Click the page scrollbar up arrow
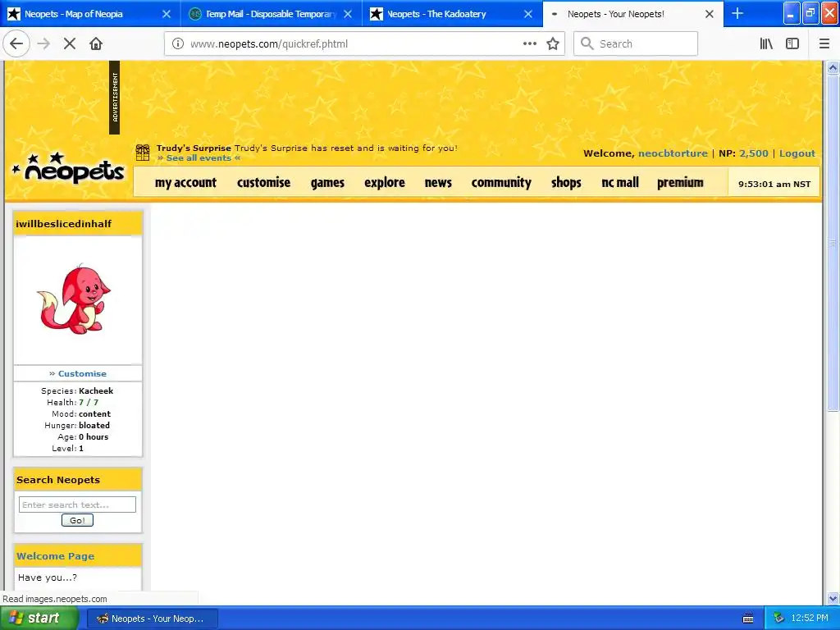 833,67
